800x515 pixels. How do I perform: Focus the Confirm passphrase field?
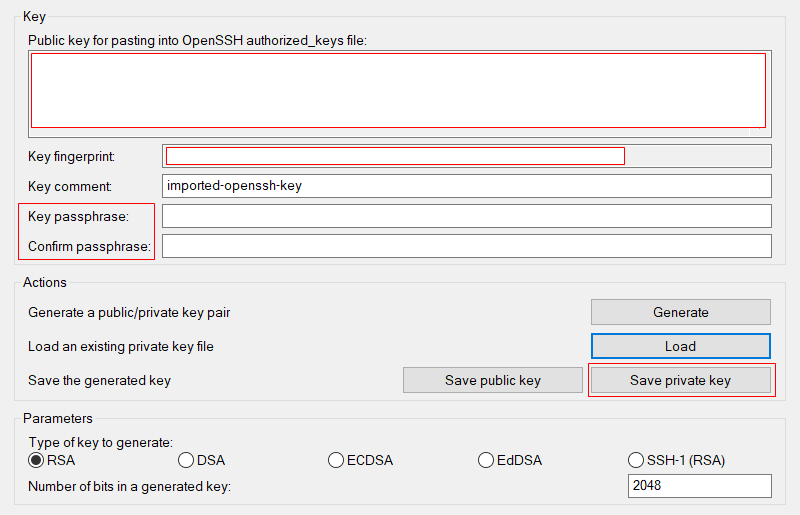tap(466, 246)
